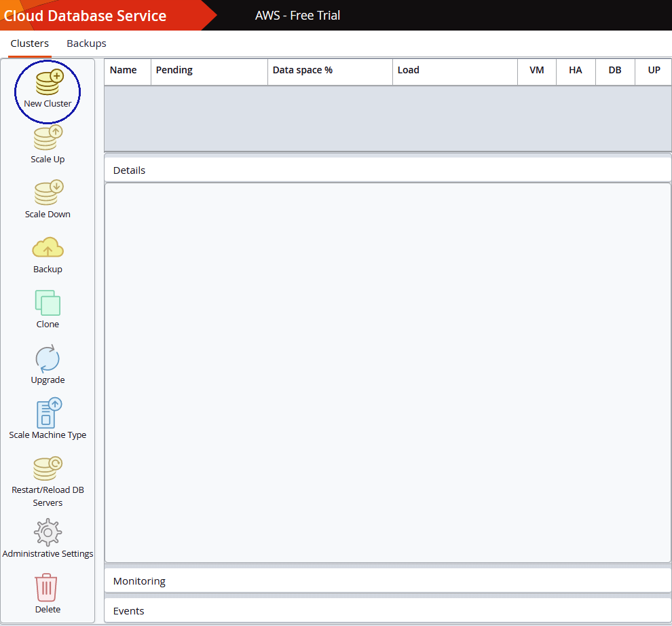Image resolution: width=672 pixels, height=626 pixels.
Task: Expand the Monitoring section
Action: [387, 581]
